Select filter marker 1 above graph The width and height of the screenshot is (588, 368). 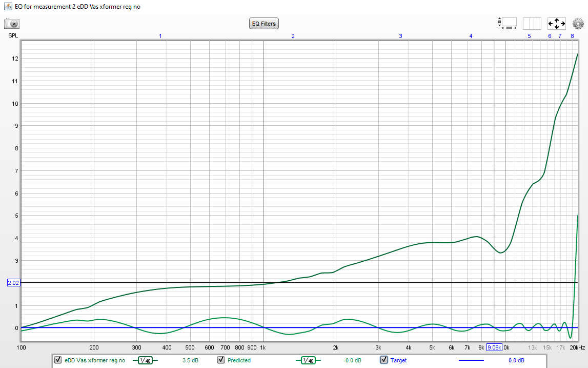click(160, 36)
